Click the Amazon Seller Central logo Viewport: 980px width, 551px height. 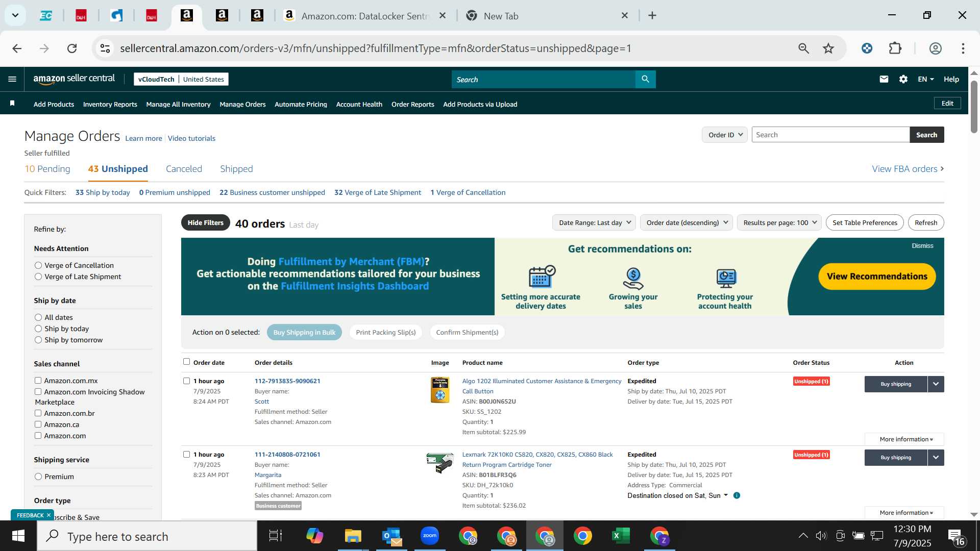pos(74,79)
